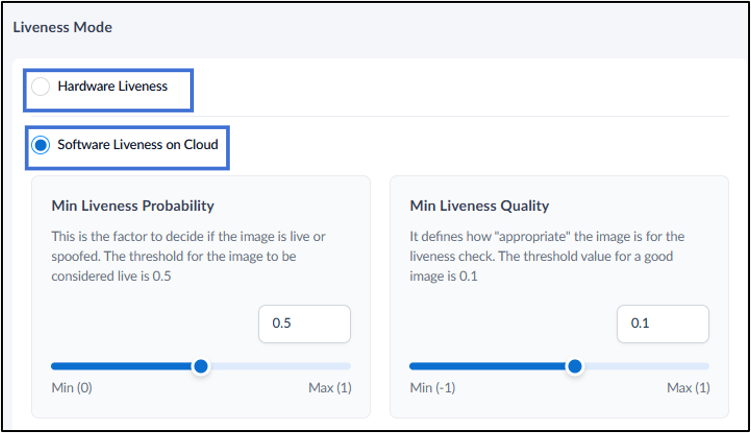Click the Min Liveness Quality title
751x433 pixels.
click(x=479, y=206)
